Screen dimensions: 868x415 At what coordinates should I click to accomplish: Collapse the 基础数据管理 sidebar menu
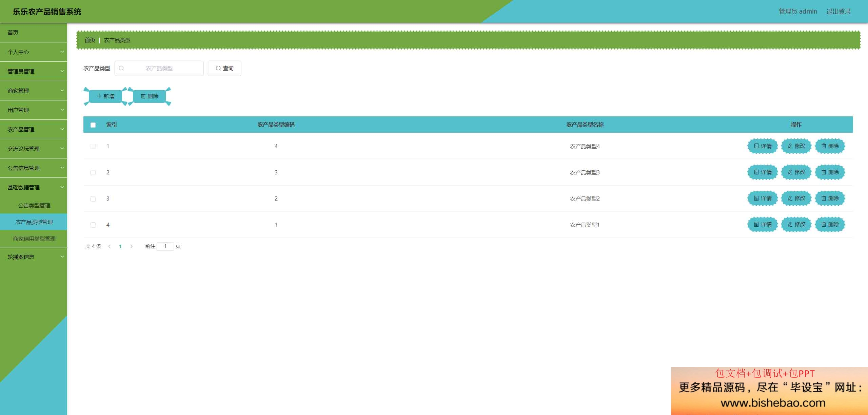(x=34, y=187)
